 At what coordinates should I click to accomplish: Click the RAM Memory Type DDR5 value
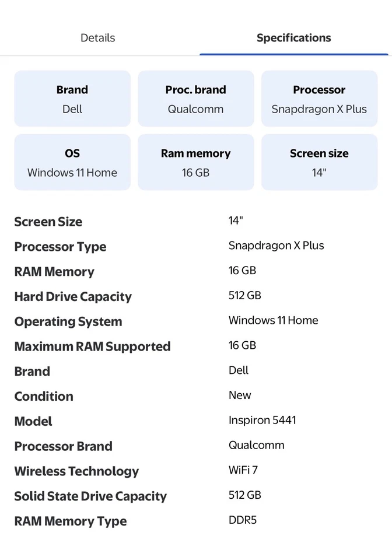tap(243, 520)
